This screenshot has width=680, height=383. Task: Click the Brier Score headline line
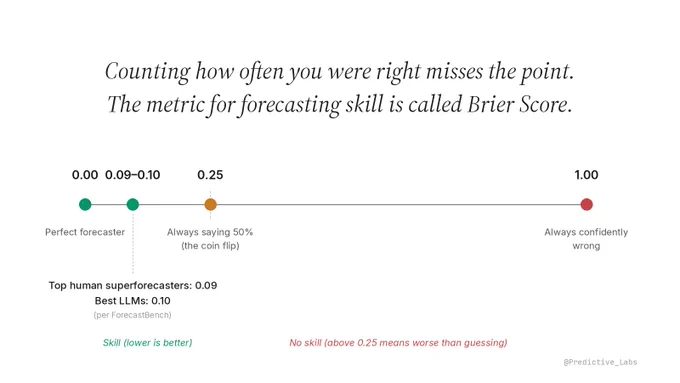coord(340,105)
